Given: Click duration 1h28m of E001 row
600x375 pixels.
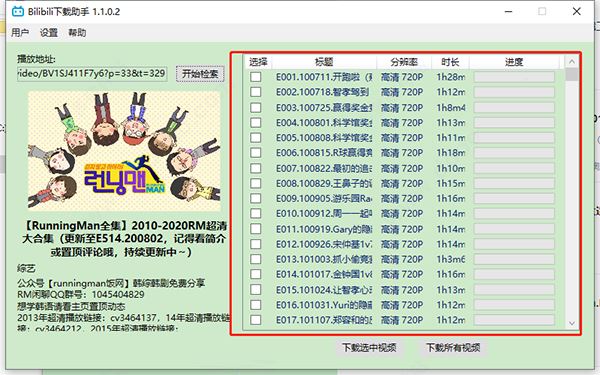Looking at the screenshot, I should click(451, 77).
